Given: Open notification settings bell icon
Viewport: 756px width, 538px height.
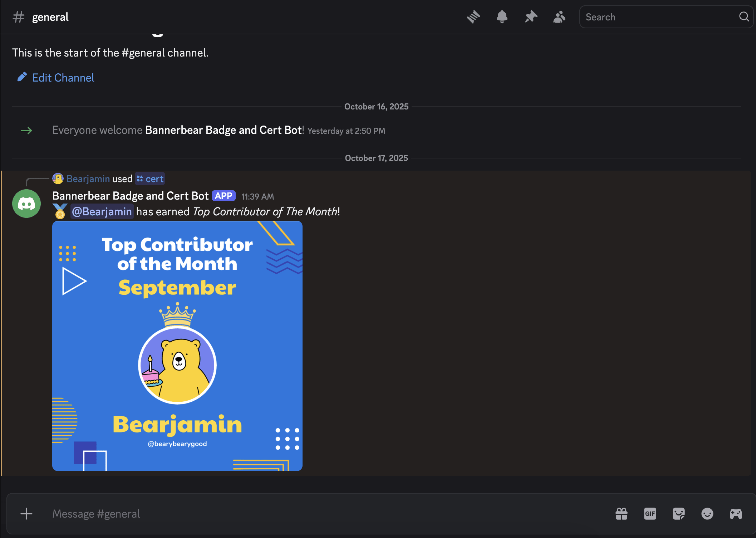Looking at the screenshot, I should pyautogui.click(x=502, y=17).
